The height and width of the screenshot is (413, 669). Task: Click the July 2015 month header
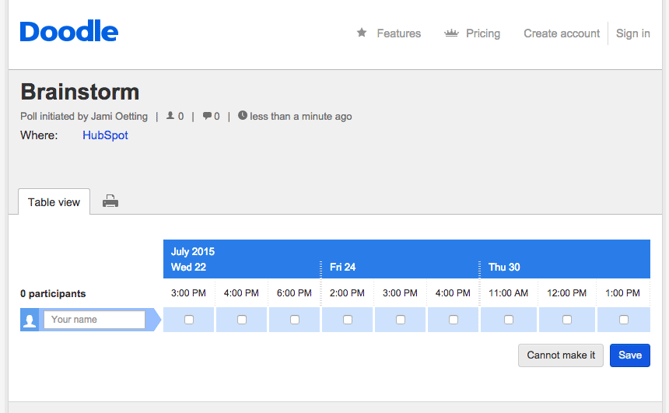[x=193, y=251]
